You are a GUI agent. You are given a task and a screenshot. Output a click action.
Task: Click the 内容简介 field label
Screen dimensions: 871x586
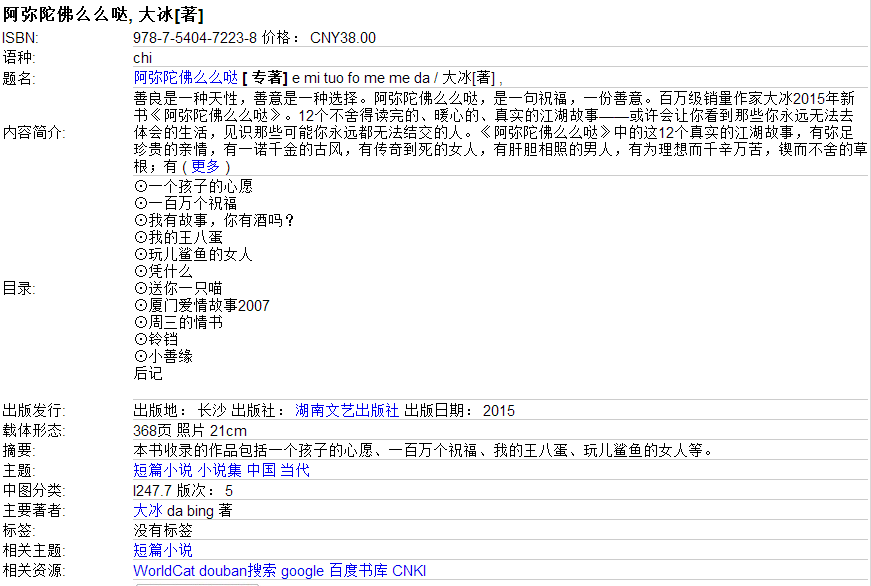(34, 133)
